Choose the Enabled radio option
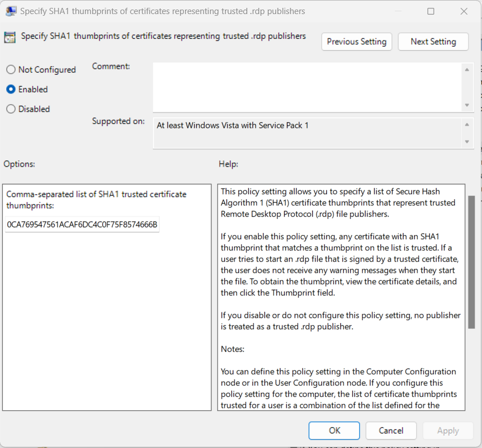Viewport: 482px width, 448px height. pyautogui.click(x=11, y=89)
